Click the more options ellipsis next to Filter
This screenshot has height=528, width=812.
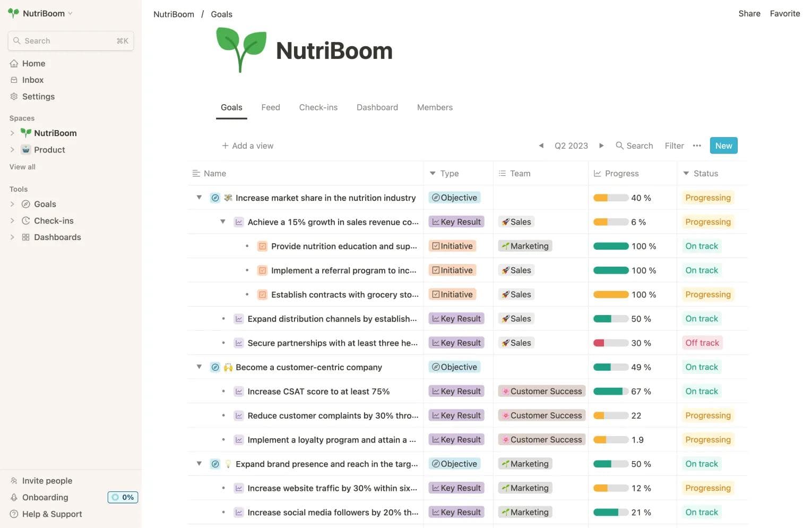[x=697, y=145]
